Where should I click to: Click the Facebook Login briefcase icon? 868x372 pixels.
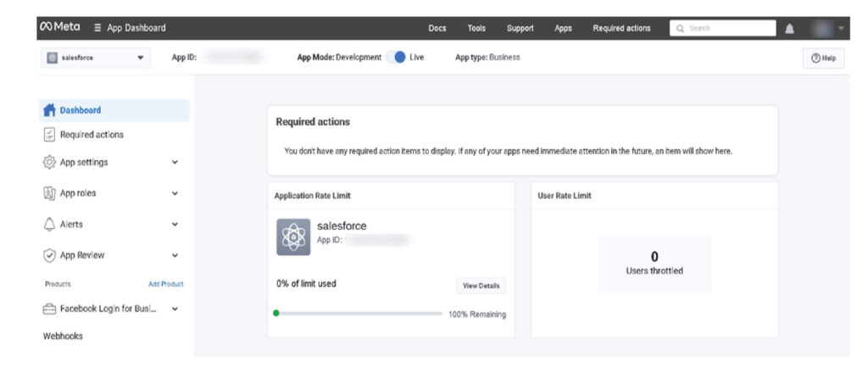(x=49, y=309)
